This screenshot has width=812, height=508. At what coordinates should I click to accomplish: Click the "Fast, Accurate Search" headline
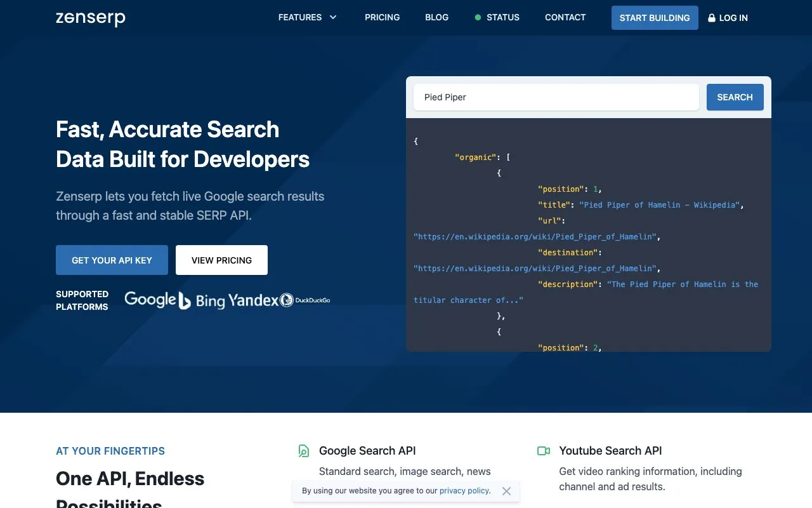pyautogui.click(x=167, y=130)
